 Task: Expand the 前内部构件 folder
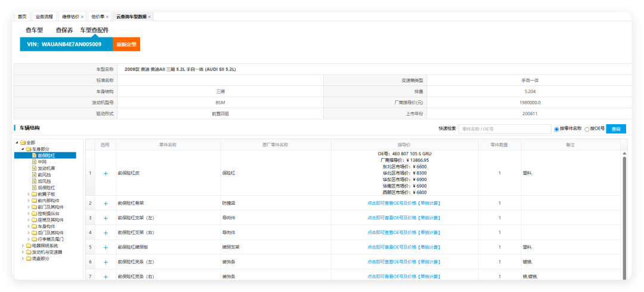tap(29, 201)
